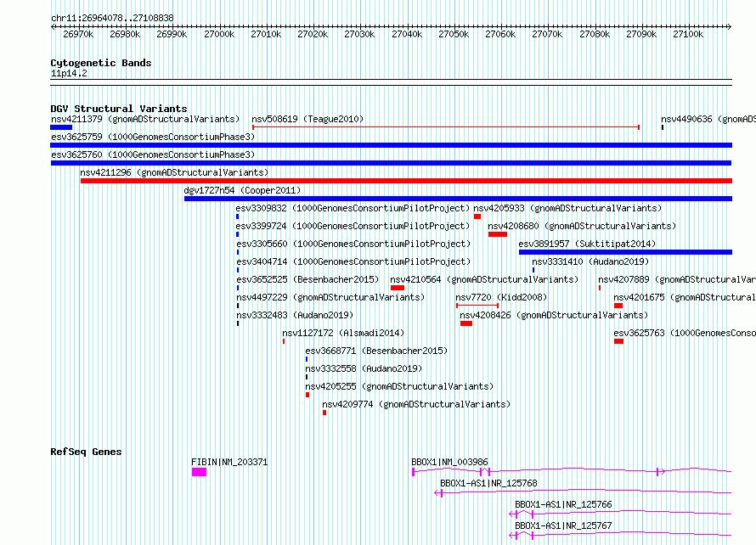Click nsv4205933 gnomAD variant label
Viewport: 756px width, 545px height.
567,208
